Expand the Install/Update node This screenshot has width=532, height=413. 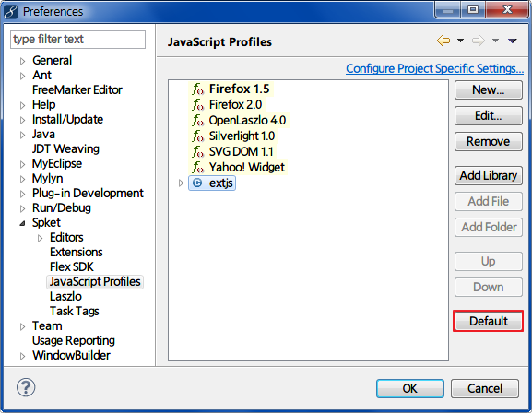point(22,120)
